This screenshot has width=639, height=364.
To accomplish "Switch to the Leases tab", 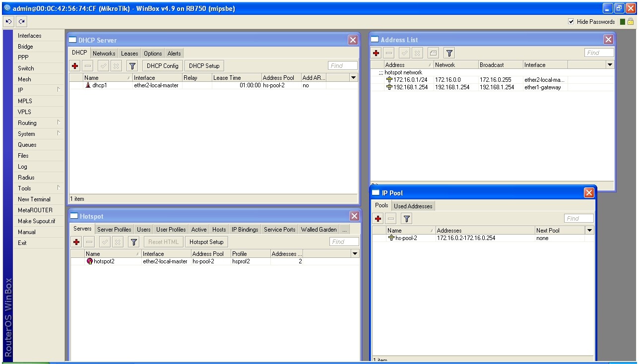I will (x=129, y=54).
